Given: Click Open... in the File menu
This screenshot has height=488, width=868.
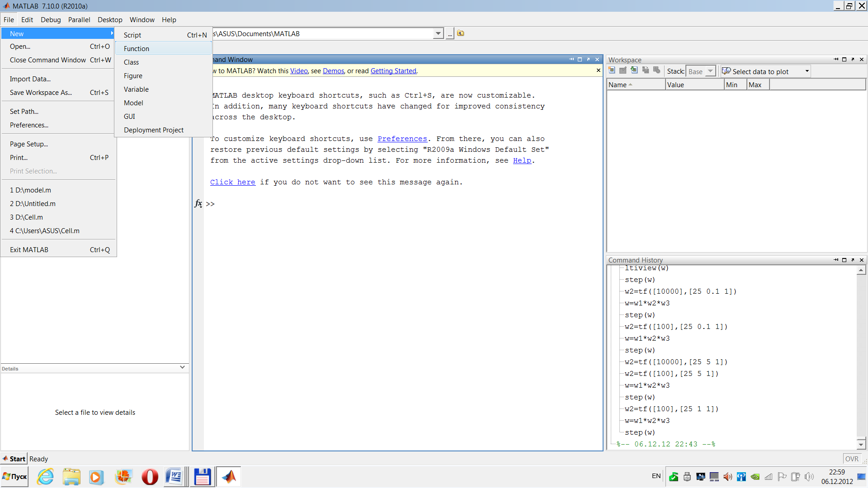Looking at the screenshot, I should (58, 47).
